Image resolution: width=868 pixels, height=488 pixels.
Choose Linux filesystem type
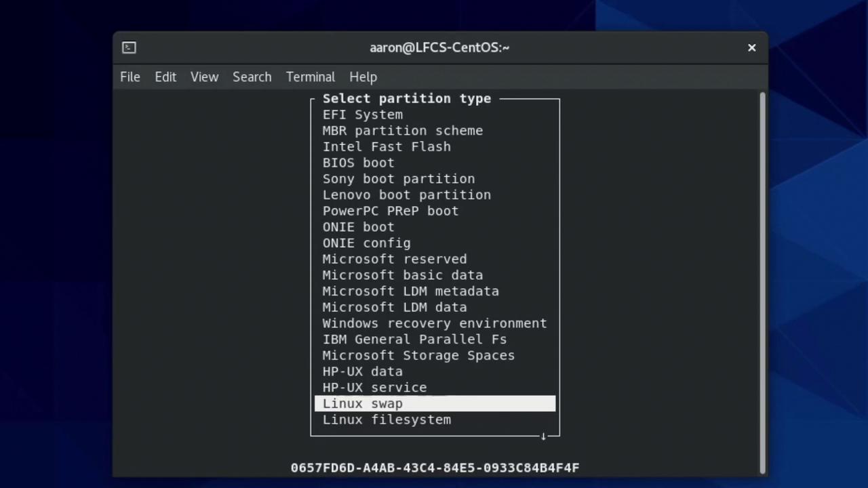387,420
